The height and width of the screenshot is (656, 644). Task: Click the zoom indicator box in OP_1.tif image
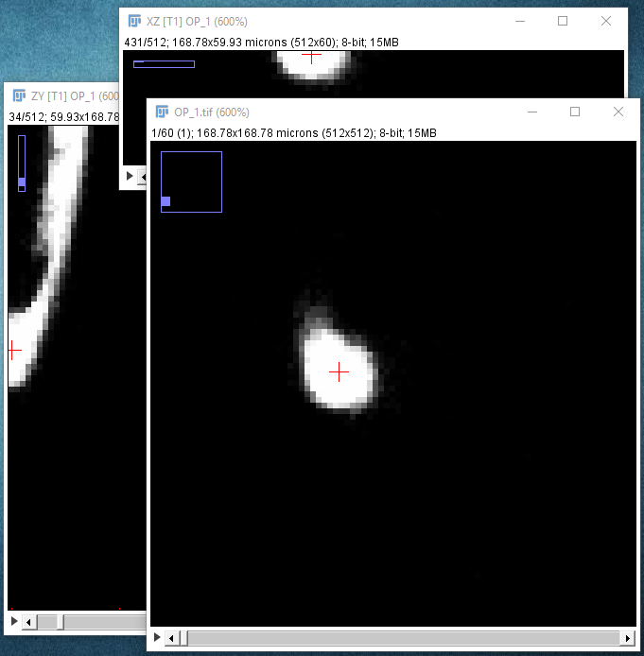[191, 182]
